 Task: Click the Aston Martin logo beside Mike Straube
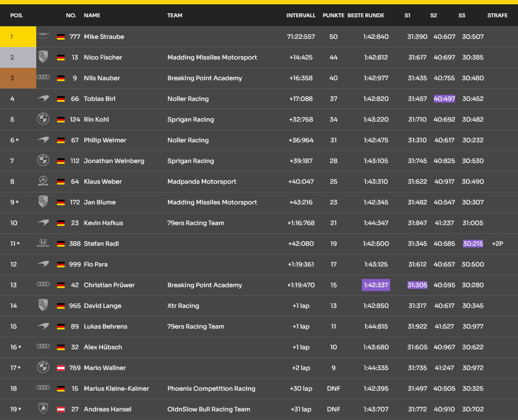tap(43, 37)
